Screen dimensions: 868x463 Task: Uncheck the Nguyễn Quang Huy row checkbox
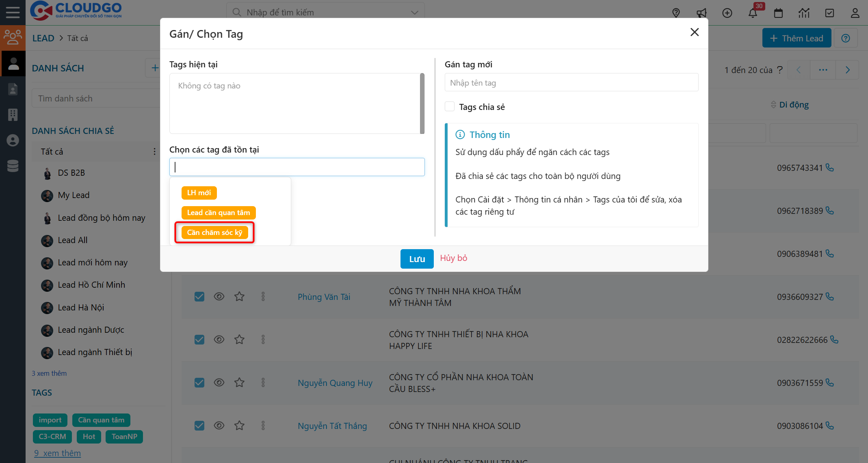coord(199,383)
